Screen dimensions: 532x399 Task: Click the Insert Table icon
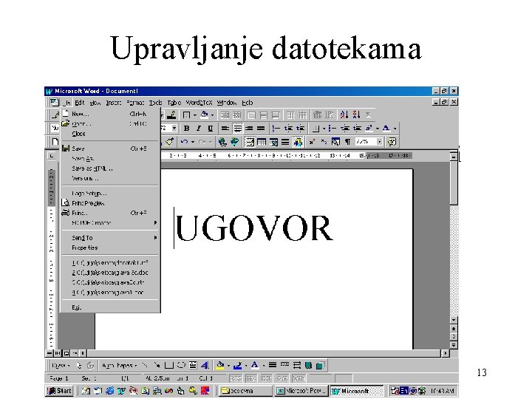pos(262,142)
